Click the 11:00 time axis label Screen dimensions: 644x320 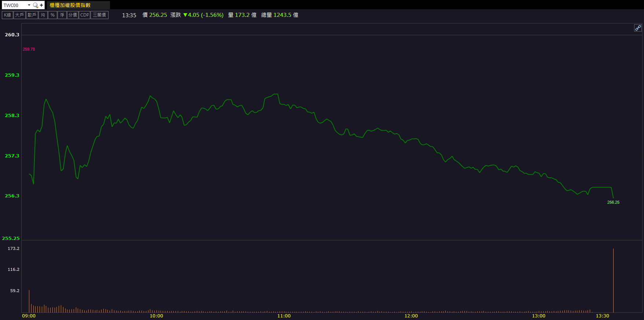284,316
